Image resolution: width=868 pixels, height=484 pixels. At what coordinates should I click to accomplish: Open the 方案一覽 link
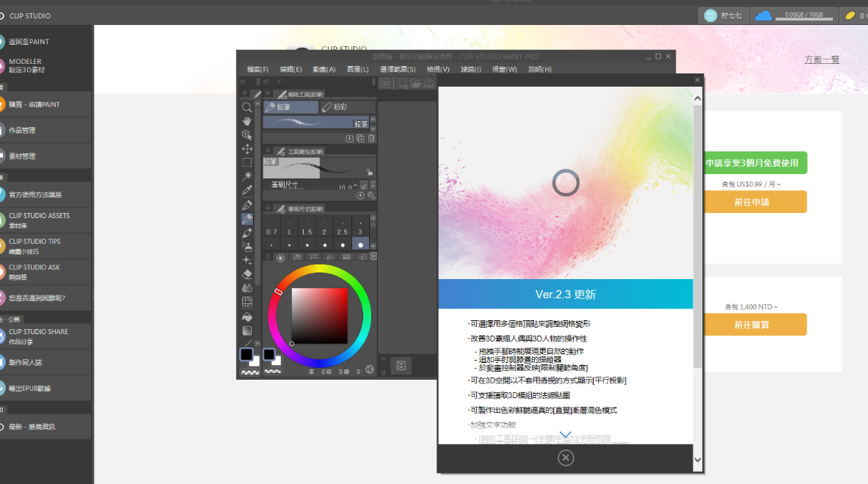821,59
